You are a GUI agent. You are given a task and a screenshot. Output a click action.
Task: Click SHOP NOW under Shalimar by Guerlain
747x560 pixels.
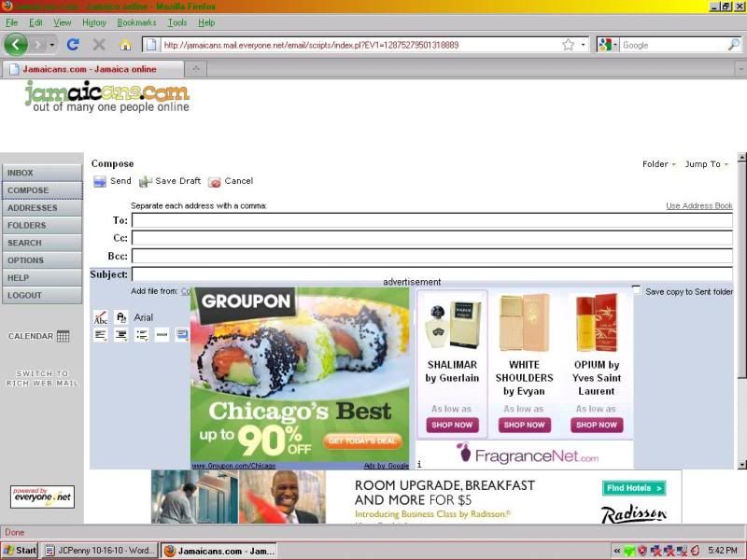[452, 425]
